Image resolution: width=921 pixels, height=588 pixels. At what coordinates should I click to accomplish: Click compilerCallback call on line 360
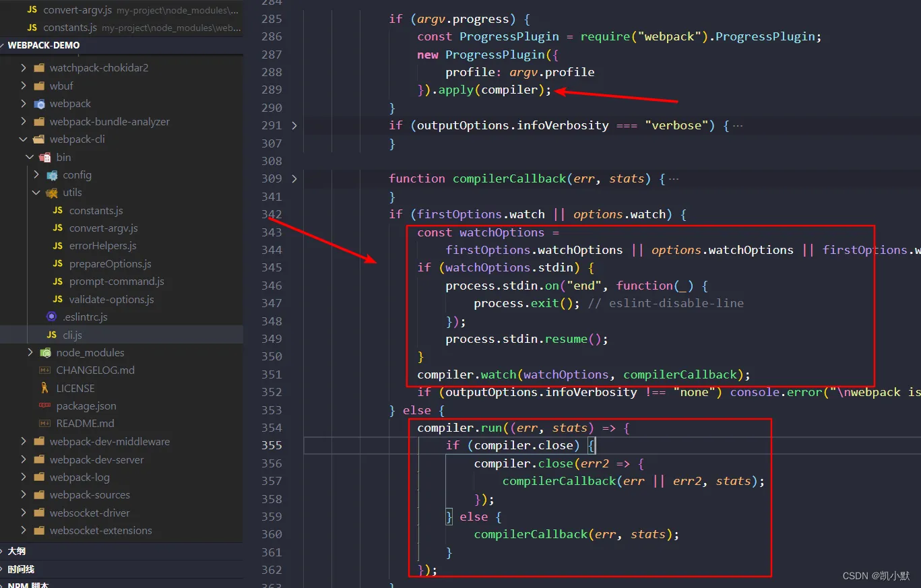click(531, 534)
